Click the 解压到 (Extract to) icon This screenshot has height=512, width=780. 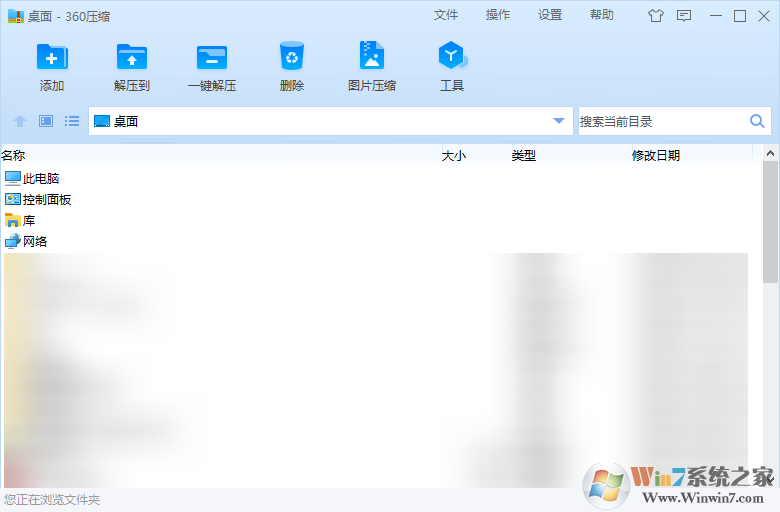click(x=132, y=57)
